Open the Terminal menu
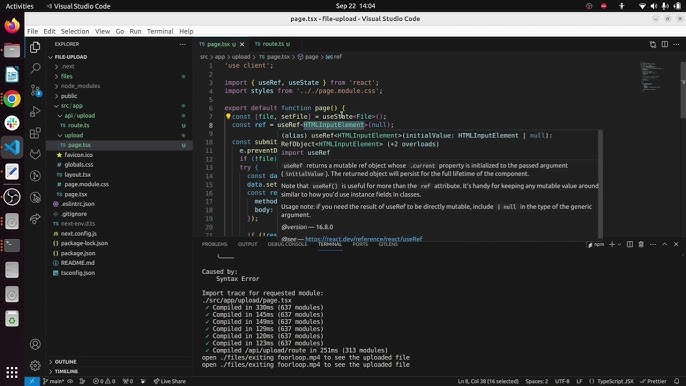The height and width of the screenshot is (386, 686). click(x=160, y=32)
